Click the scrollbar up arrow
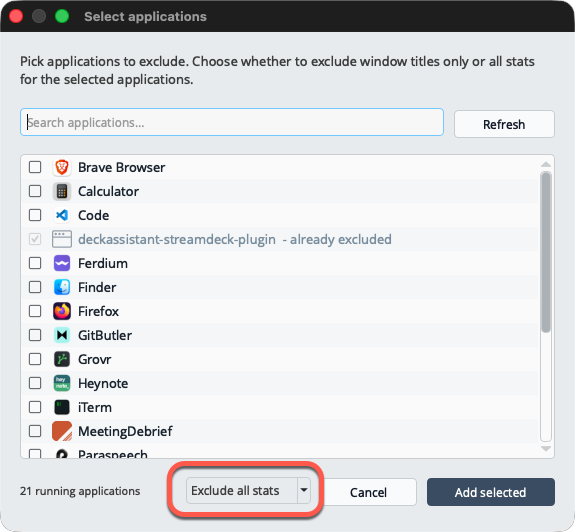This screenshot has width=575, height=532. [546, 165]
